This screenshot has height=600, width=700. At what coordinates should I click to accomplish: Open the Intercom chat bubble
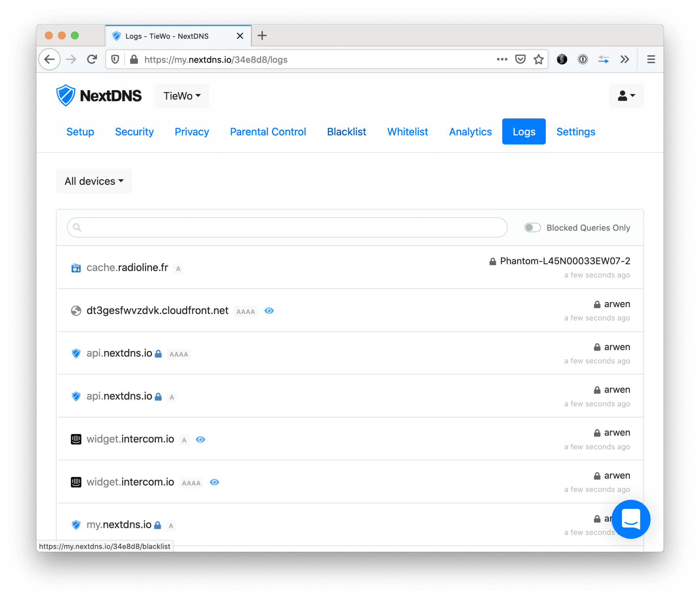tap(631, 519)
